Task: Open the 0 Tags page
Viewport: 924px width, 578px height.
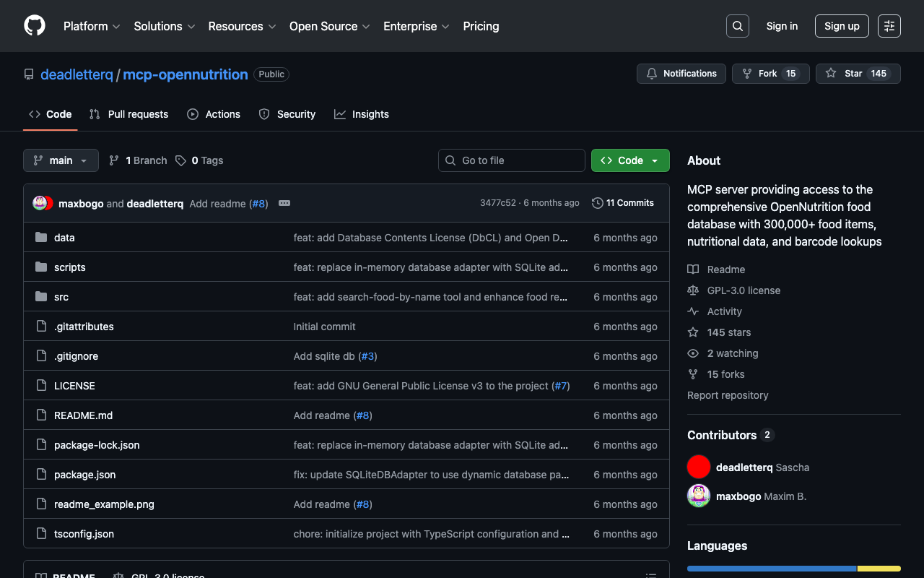Action: (200, 160)
